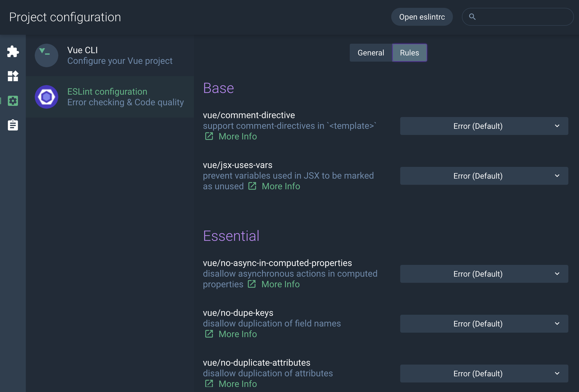Image resolution: width=579 pixels, height=392 pixels.
Task: Click the Vue CLI terminal avatar icon
Action: [46, 55]
